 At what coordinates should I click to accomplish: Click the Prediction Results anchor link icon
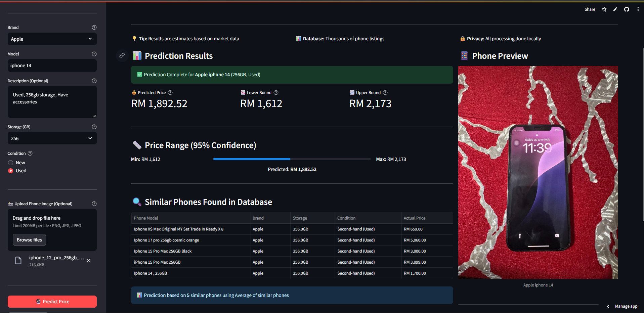[122, 56]
